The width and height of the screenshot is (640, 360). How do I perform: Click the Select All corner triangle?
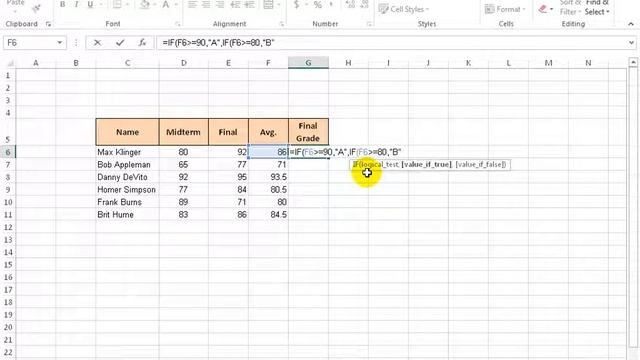[x=11, y=63]
